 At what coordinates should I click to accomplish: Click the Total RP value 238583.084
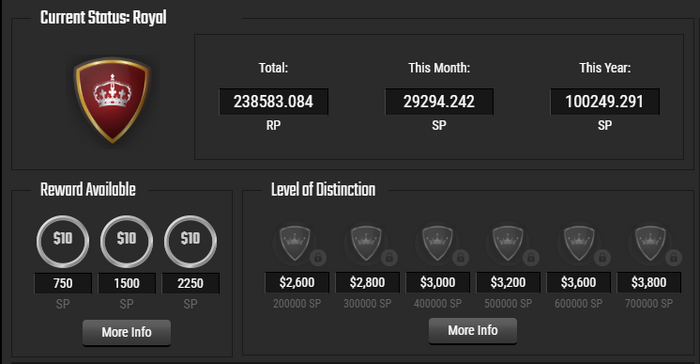pos(273,102)
